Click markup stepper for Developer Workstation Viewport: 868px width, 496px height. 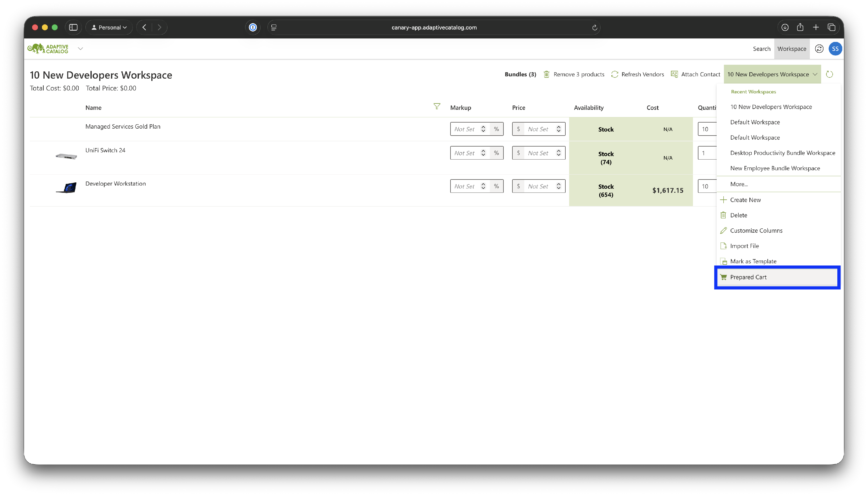click(483, 186)
